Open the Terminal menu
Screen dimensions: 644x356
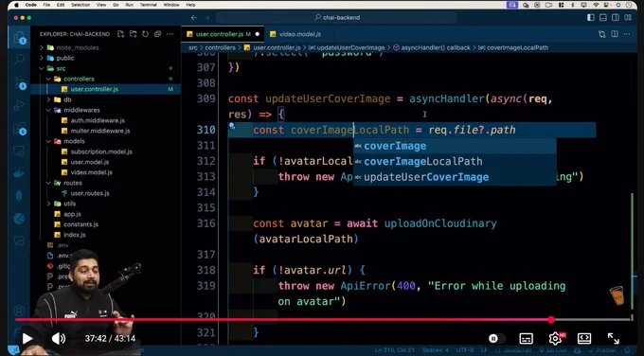[x=149, y=5]
